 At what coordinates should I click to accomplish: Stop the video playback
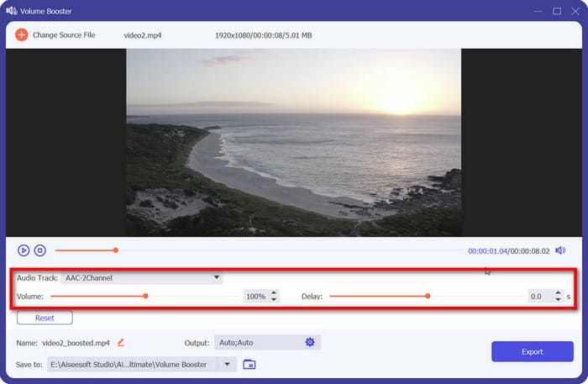(x=39, y=250)
